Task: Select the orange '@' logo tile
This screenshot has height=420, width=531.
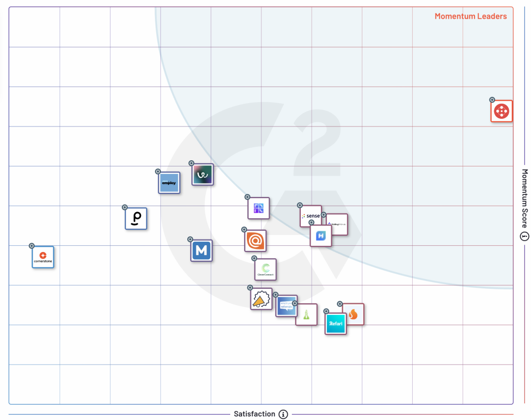Action: click(x=255, y=241)
